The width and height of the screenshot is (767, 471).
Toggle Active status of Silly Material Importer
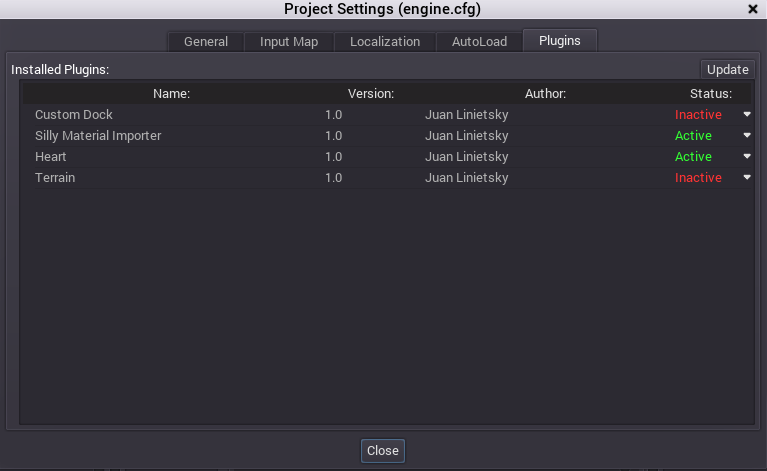tap(693, 136)
